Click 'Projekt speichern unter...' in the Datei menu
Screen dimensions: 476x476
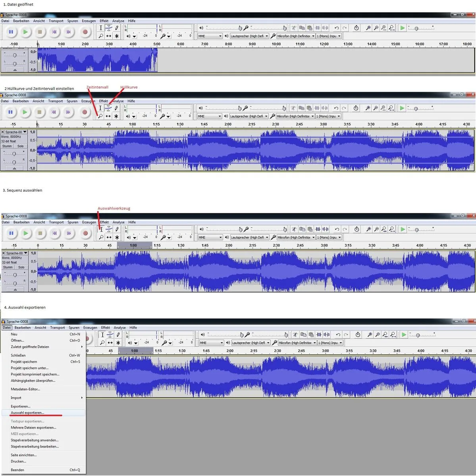tap(29, 368)
